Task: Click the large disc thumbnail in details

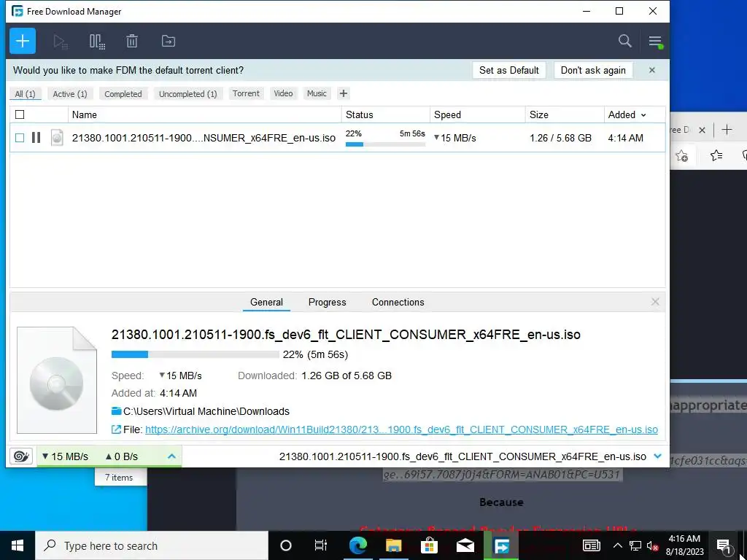Action: [57, 380]
